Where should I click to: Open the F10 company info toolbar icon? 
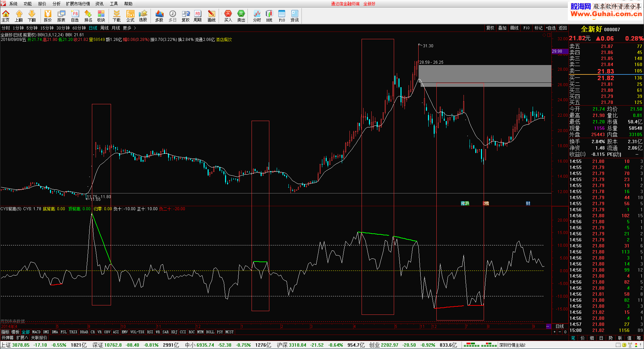pos(282,16)
